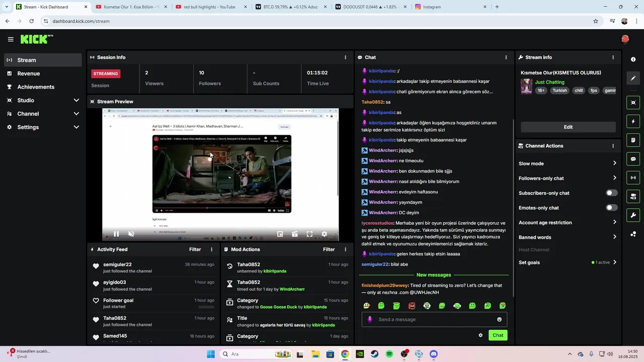Click the New messages divider in chat
The height and width of the screenshot is (362, 644).
click(434, 275)
